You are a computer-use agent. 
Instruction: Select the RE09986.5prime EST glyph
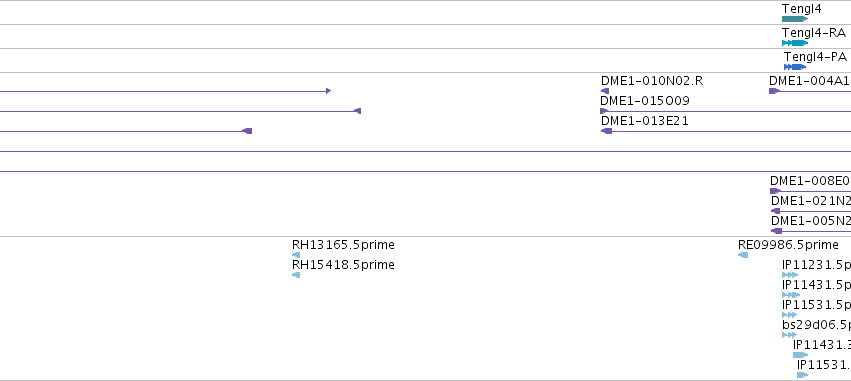(x=743, y=255)
